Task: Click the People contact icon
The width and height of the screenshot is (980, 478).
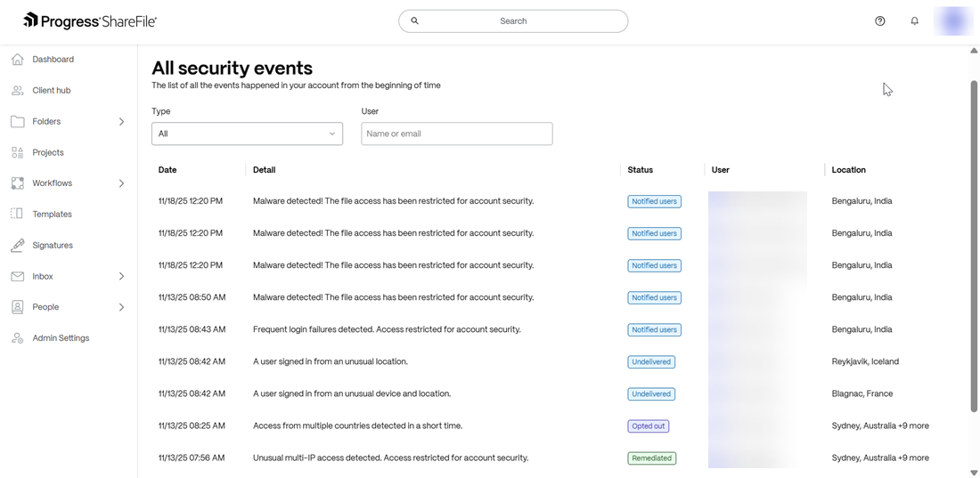Action: (18, 307)
